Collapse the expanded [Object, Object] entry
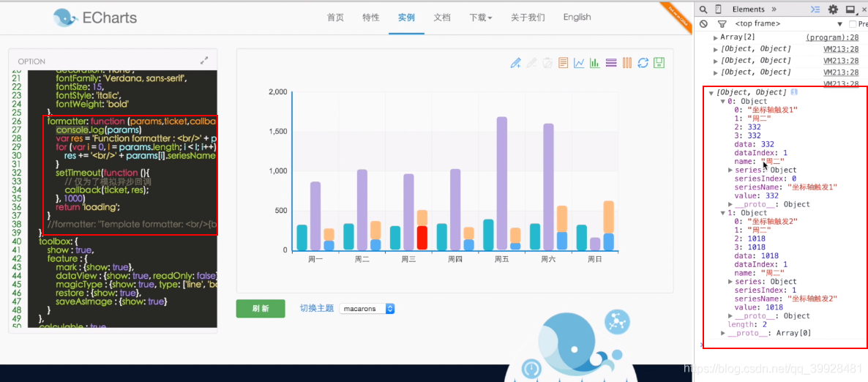 point(711,93)
